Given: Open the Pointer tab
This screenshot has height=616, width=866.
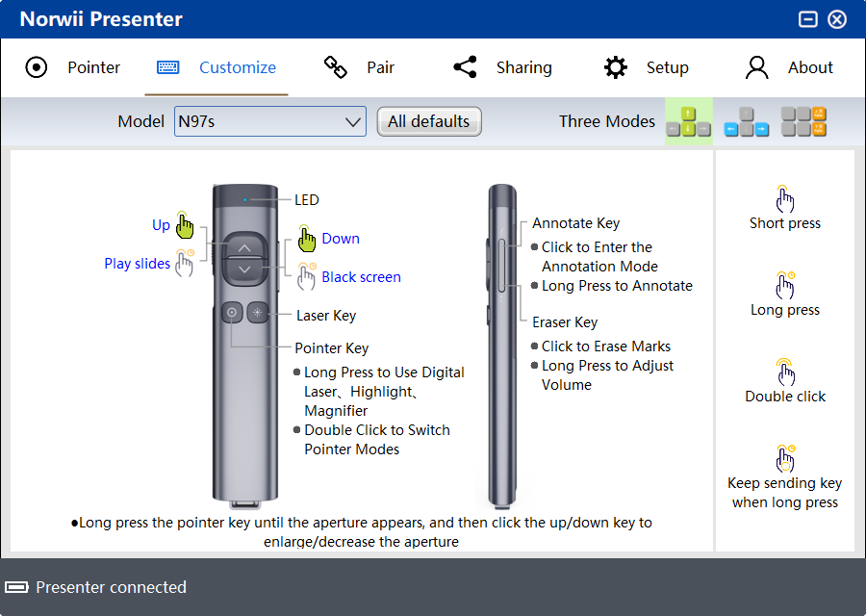Looking at the screenshot, I should coord(72,67).
